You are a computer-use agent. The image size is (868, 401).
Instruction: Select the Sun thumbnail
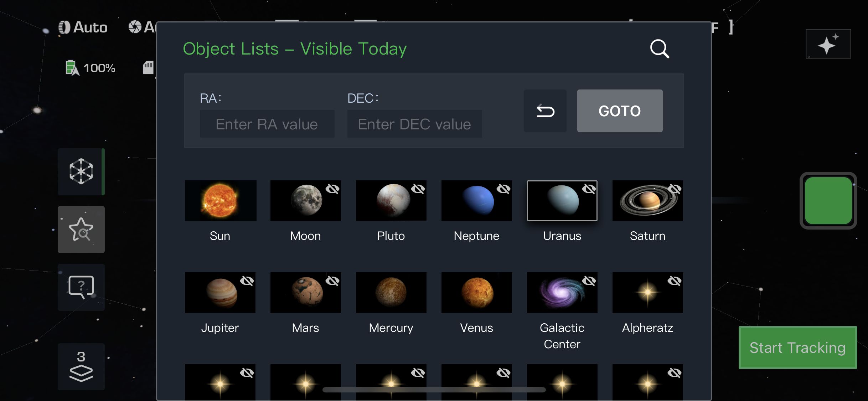tap(220, 201)
